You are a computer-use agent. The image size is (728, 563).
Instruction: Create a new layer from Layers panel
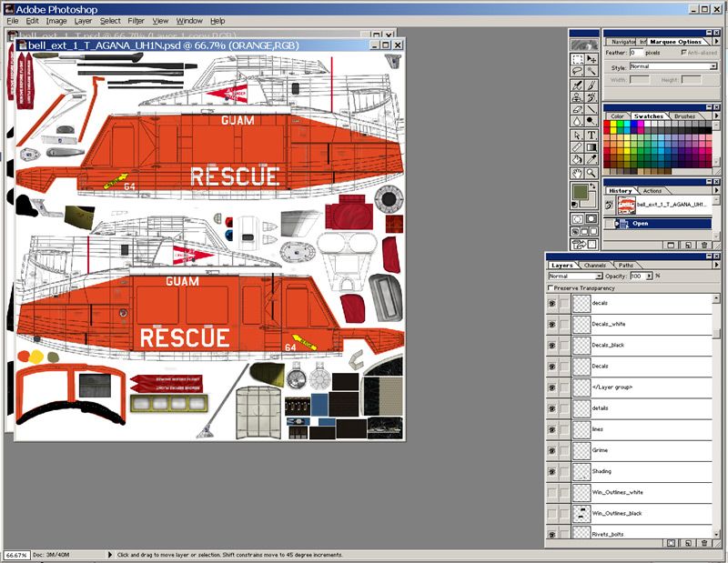688,543
